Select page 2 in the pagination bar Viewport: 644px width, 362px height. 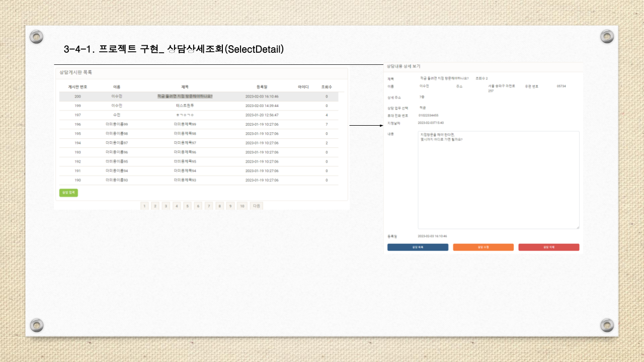pos(155,206)
